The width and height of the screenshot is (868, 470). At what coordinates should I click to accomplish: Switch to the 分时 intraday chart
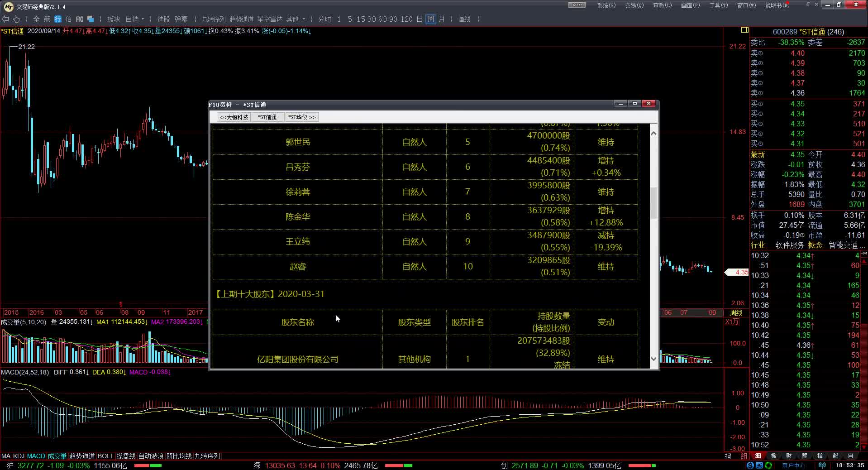(324, 19)
